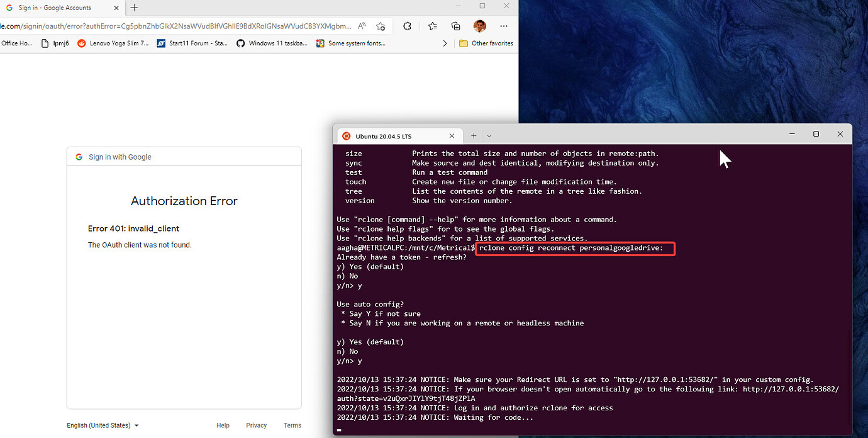Expand the favorites bar overflow chevron

445,43
